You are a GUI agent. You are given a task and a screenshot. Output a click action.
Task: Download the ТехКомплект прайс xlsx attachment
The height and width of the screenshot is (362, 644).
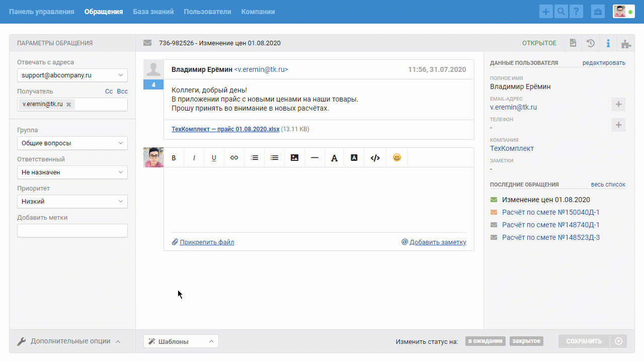click(x=225, y=129)
